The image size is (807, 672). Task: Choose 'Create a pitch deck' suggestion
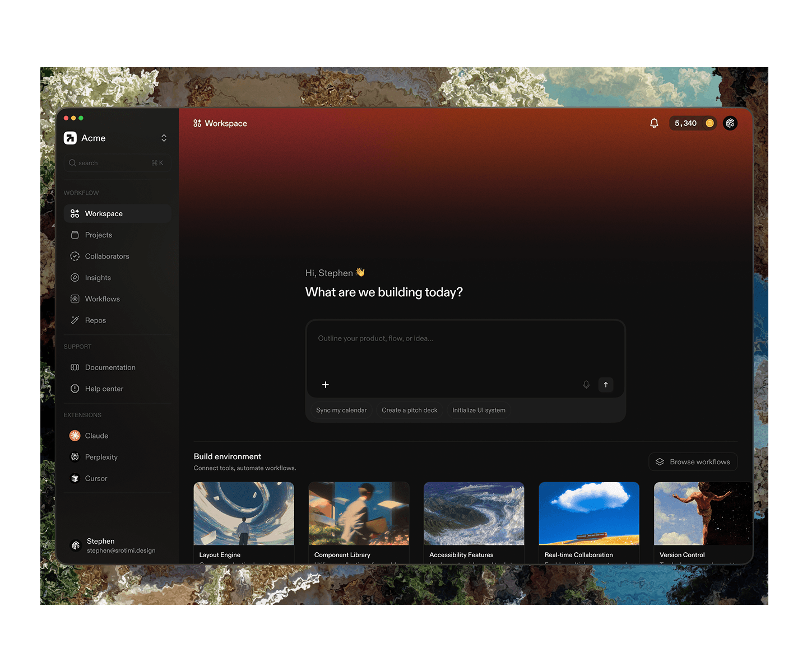tap(410, 410)
